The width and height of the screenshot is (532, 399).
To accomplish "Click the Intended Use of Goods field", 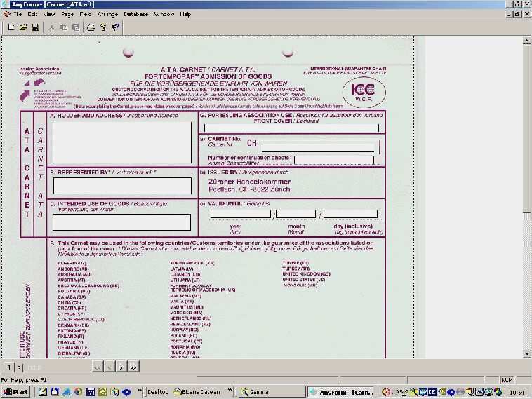I will pos(122,222).
